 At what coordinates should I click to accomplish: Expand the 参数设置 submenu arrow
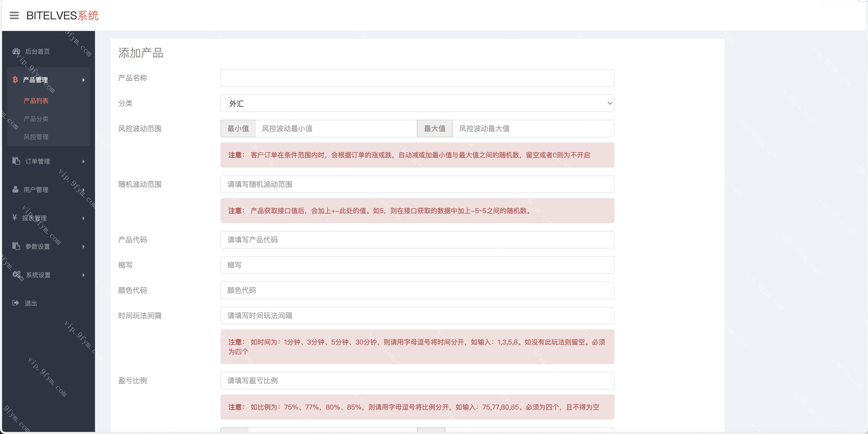(83, 246)
